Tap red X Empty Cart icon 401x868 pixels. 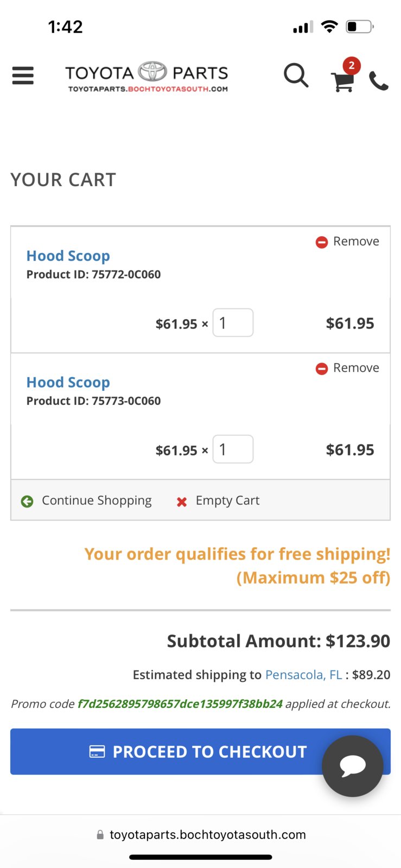[182, 502]
